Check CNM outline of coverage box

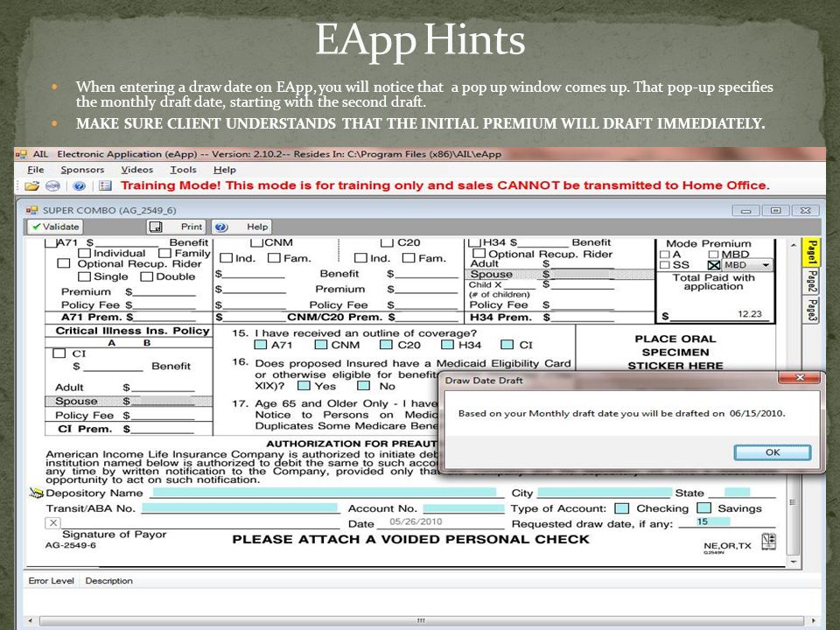pyautogui.click(x=321, y=345)
